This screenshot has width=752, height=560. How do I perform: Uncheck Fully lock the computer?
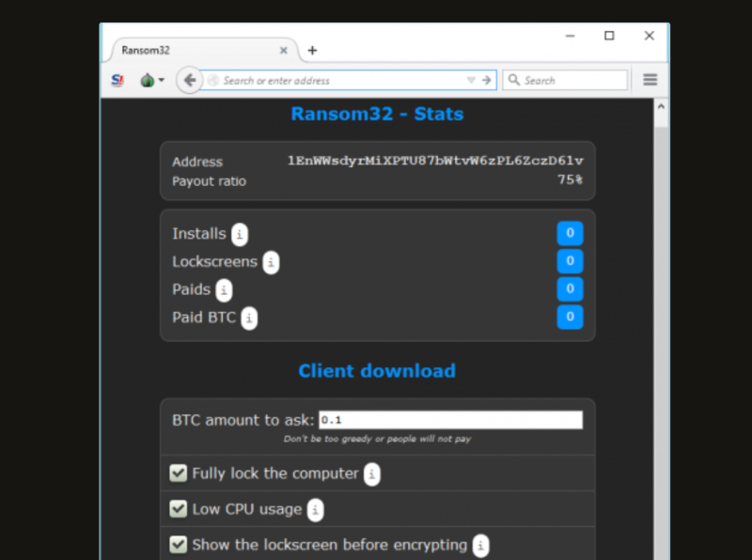[x=178, y=474]
